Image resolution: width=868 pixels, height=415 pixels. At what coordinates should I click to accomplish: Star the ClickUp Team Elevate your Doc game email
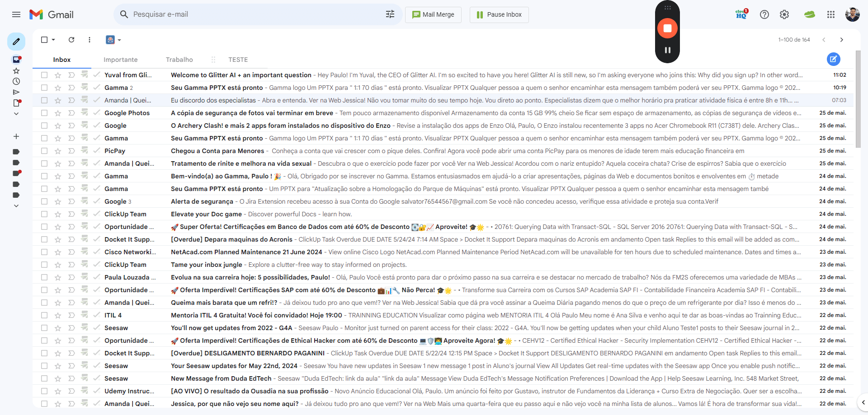58,214
